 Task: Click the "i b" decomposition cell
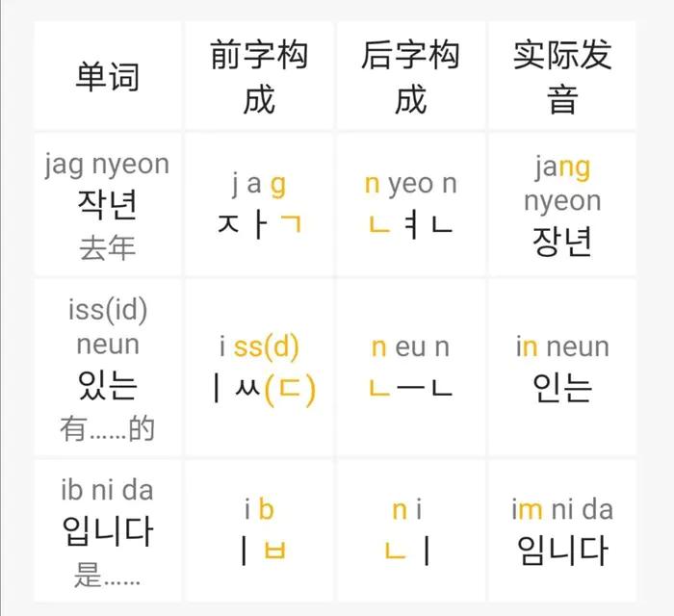pyautogui.click(x=258, y=531)
